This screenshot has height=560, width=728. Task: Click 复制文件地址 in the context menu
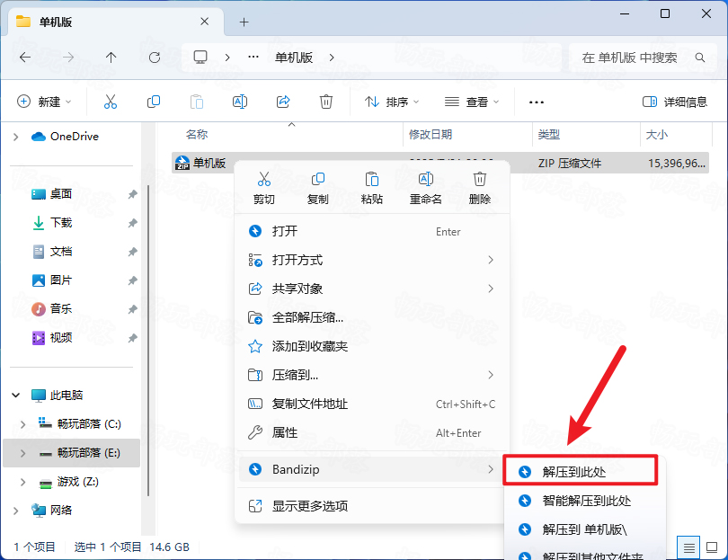[371, 404]
